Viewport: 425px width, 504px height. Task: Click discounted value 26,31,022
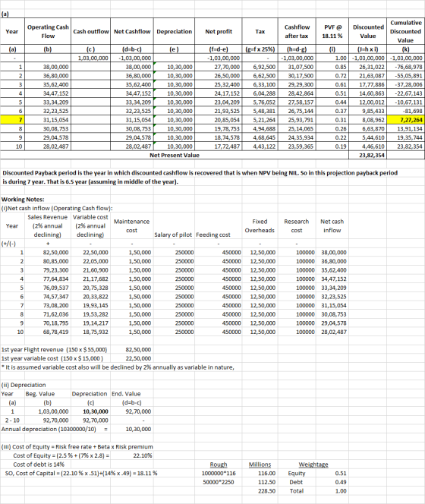(x=372, y=67)
